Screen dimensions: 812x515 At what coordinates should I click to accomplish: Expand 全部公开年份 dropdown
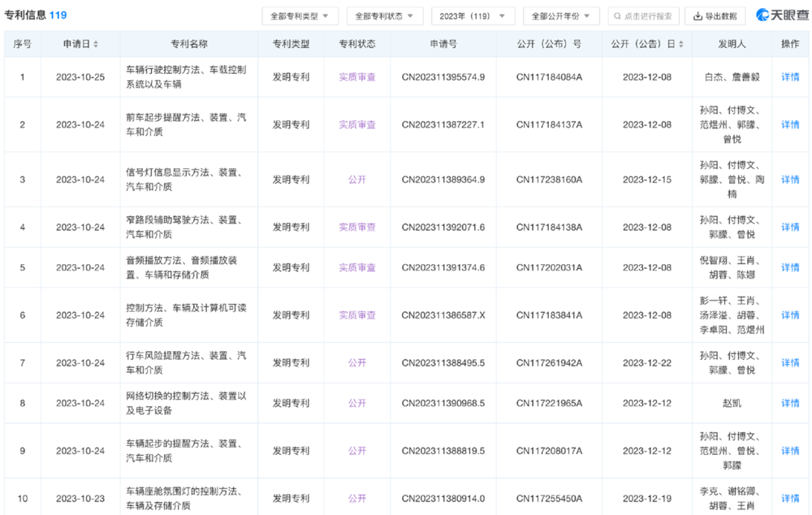coord(561,16)
